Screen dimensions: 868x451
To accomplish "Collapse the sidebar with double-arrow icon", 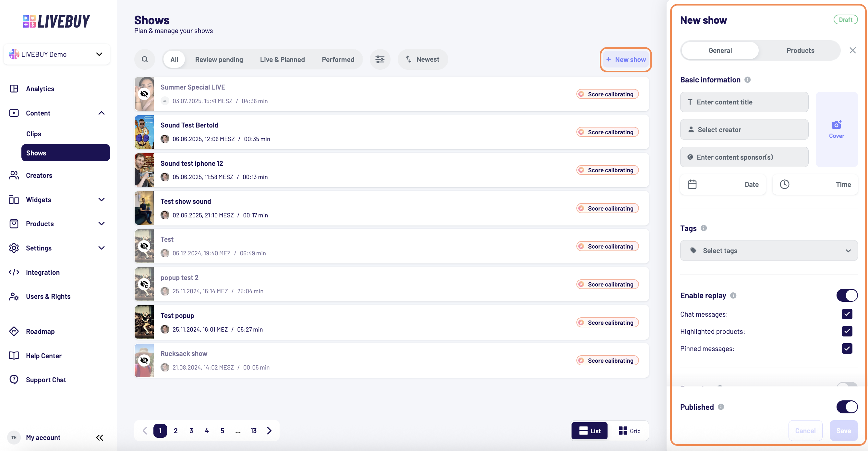I will pyautogui.click(x=99, y=437).
